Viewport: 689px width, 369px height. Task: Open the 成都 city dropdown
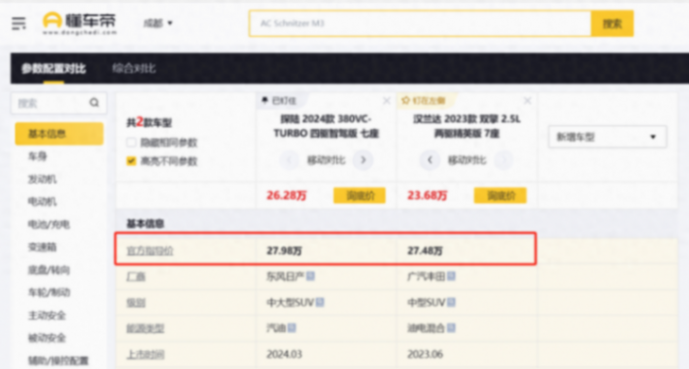tap(158, 23)
